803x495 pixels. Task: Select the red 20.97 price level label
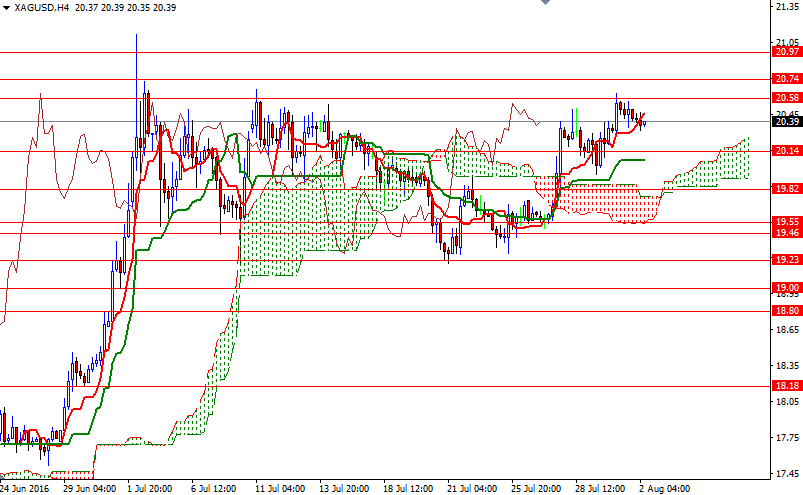786,52
